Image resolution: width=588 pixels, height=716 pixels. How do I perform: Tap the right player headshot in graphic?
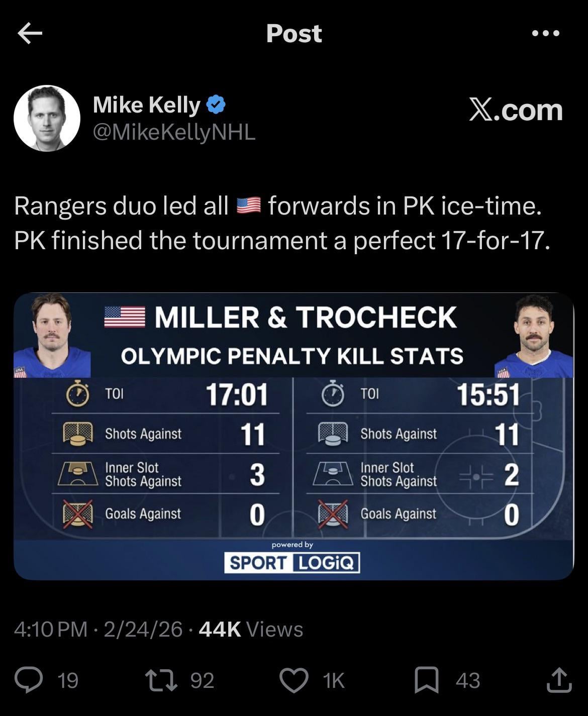(534, 336)
